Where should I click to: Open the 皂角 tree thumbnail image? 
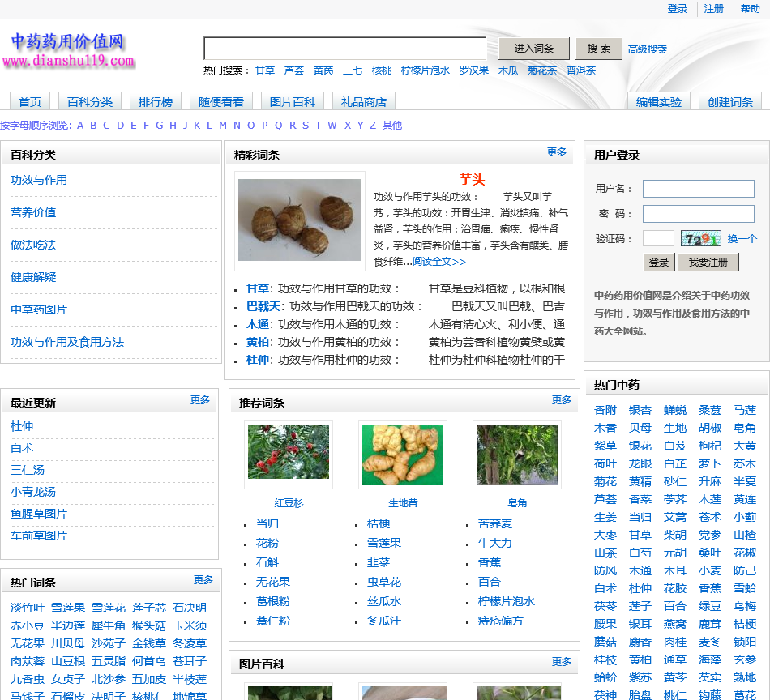point(517,455)
